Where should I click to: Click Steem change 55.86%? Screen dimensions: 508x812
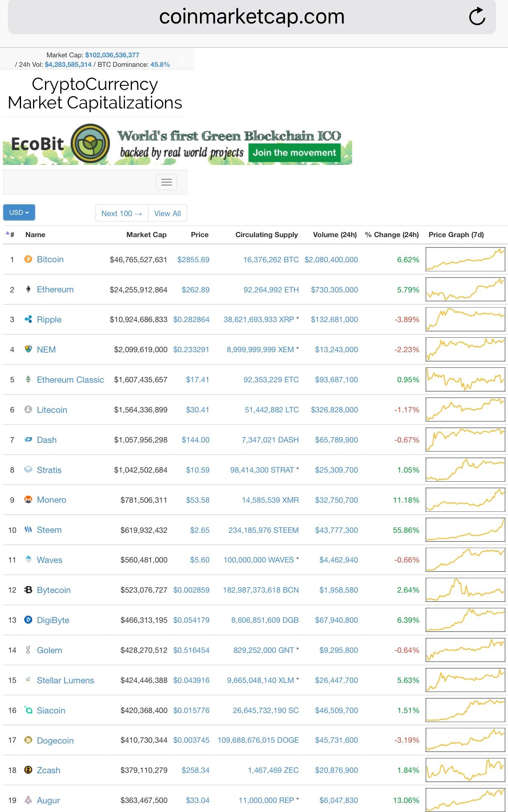click(406, 530)
